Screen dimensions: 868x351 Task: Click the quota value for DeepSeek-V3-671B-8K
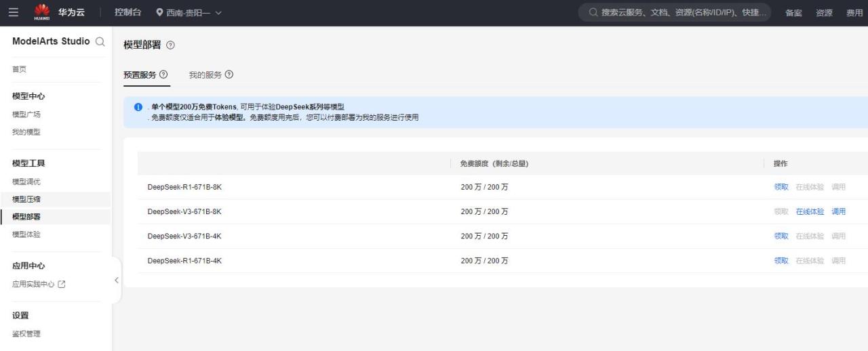pyautogui.click(x=484, y=211)
